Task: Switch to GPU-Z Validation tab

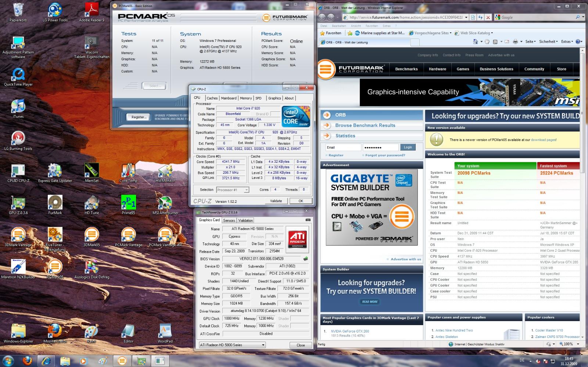Action: 245,220
